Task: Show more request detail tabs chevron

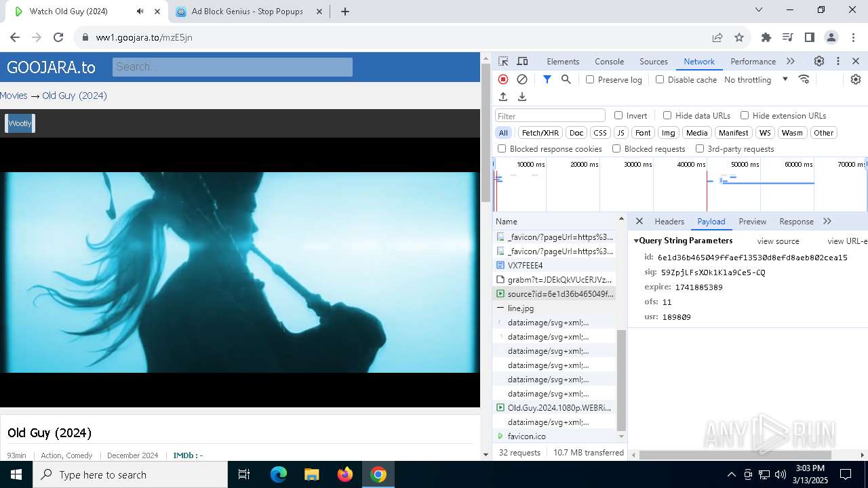Action: pyautogui.click(x=827, y=221)
